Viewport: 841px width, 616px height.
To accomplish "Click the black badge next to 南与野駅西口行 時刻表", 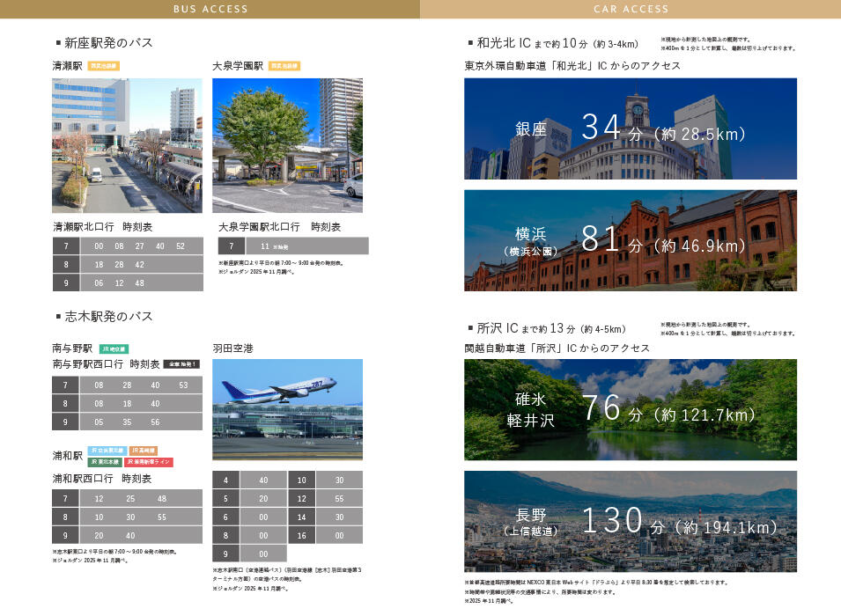I will click(x=181, y=364).
